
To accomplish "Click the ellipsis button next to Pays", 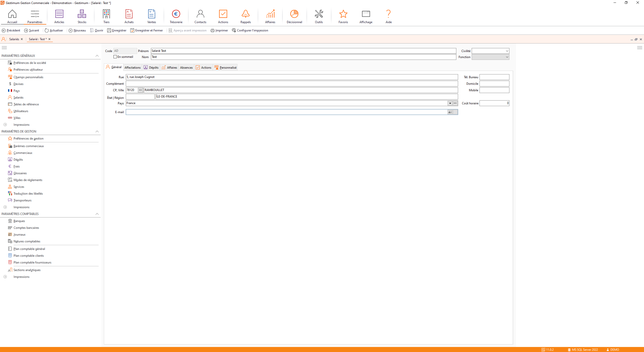I will tap(455, 103).
